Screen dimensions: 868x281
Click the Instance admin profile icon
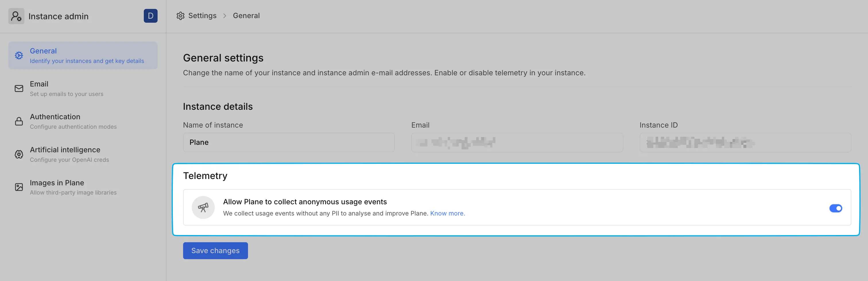[x=16, y=16]
